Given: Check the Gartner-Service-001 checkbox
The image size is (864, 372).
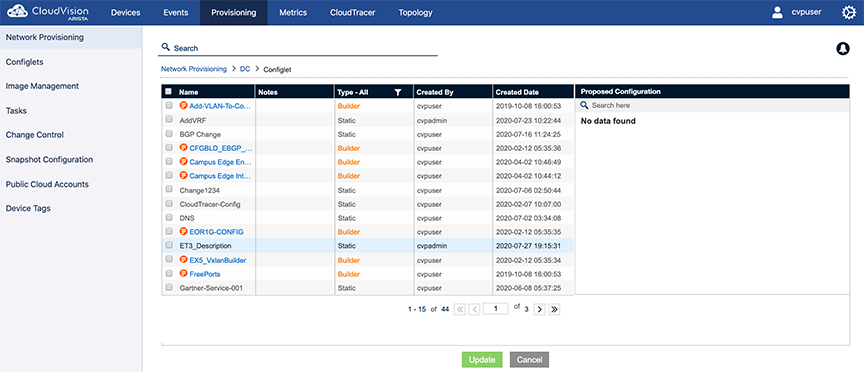Looking at the screenshot, I should click(x=169, y=288).
